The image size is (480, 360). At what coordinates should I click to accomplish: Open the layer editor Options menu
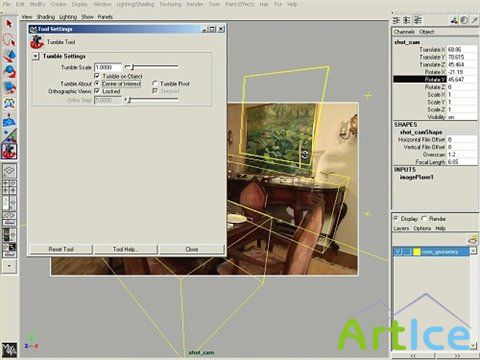pos(422,228)
